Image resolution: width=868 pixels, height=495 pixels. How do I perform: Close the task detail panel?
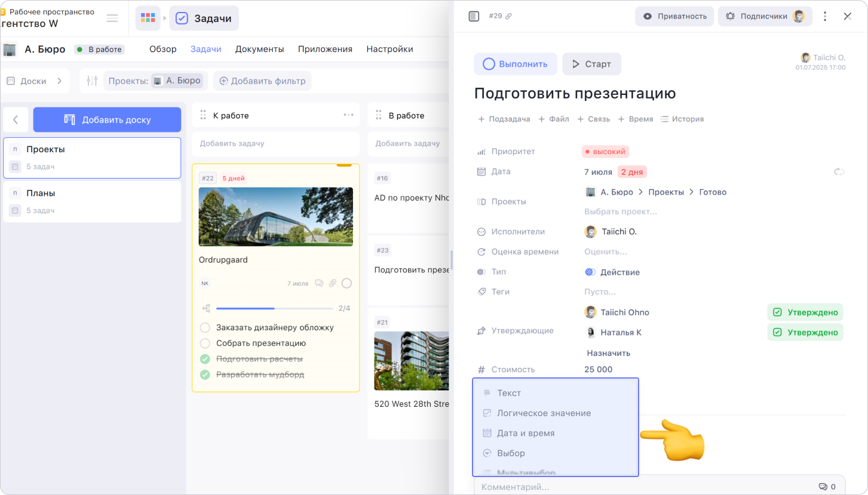(847, 16)
